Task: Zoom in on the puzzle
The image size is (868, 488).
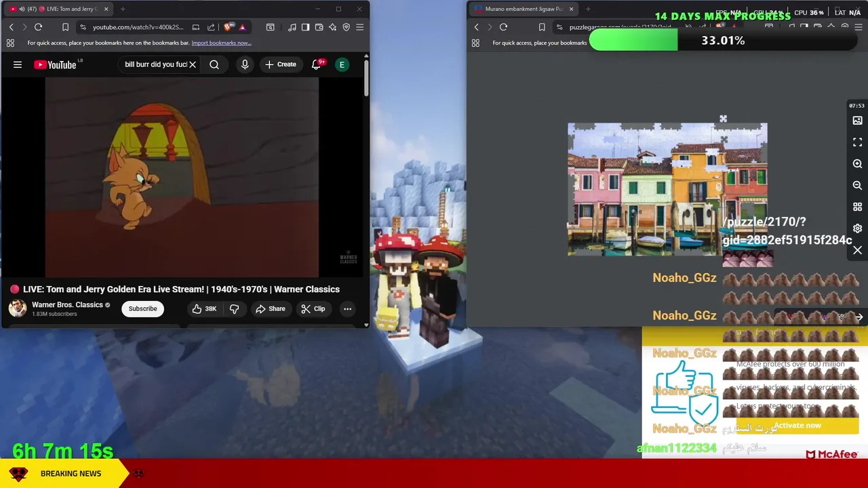Action: 857,164
